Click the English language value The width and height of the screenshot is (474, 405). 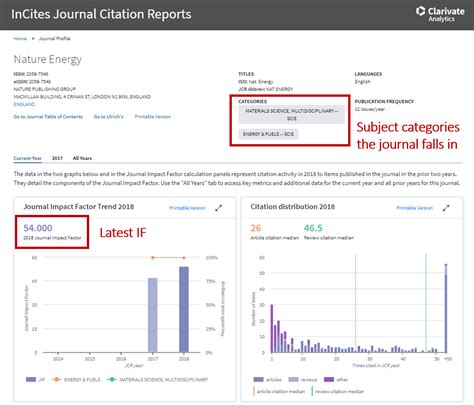pyautogui.click(x=362, y=82)
